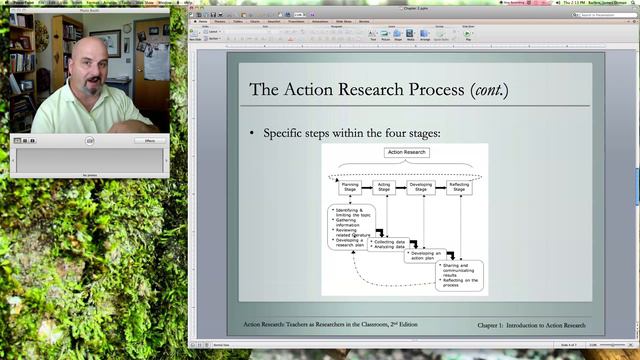Open the Section dropdown in PowerPoint ribbon

[213, 38]
